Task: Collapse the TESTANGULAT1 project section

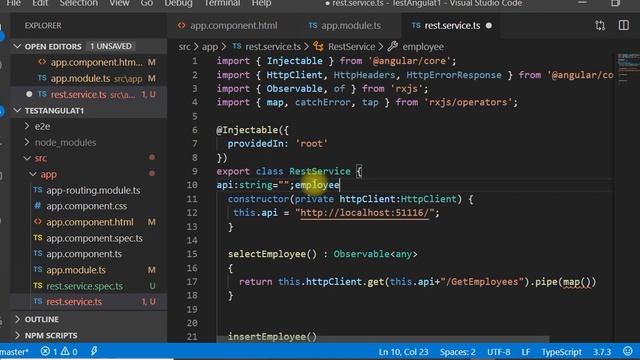Action: click(x=18, y=110)
